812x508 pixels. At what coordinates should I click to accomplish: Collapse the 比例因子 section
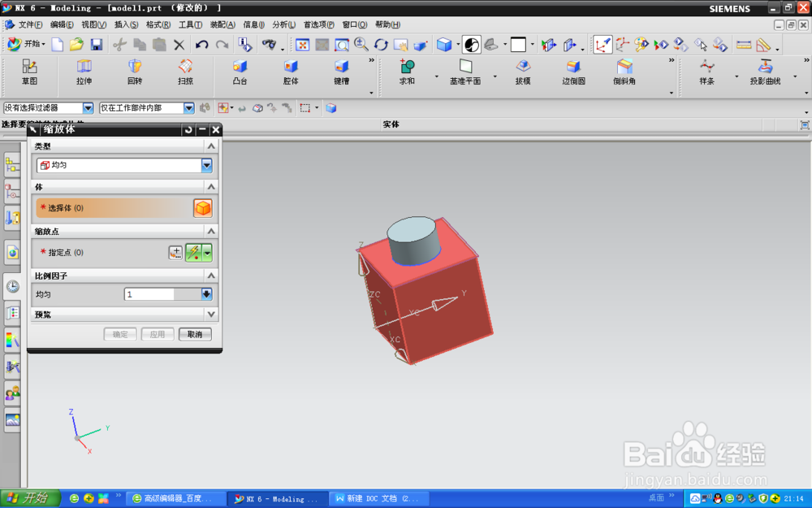[211, 276]
